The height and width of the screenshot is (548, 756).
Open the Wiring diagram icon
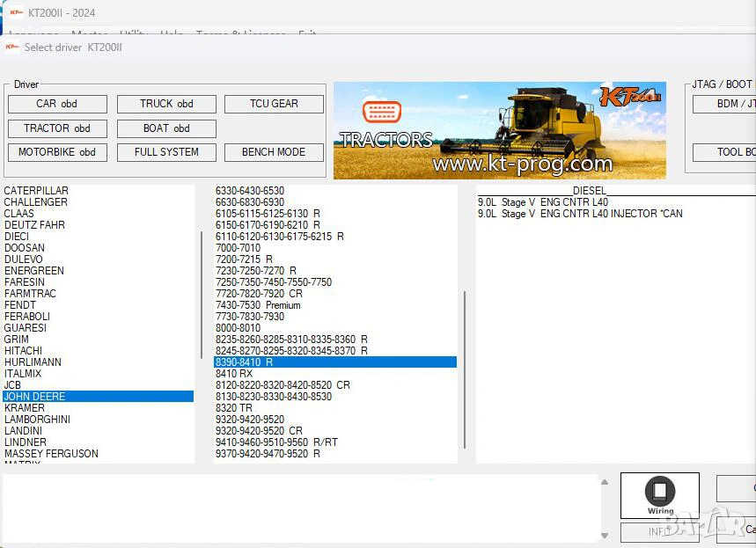[x=660, y=495]
